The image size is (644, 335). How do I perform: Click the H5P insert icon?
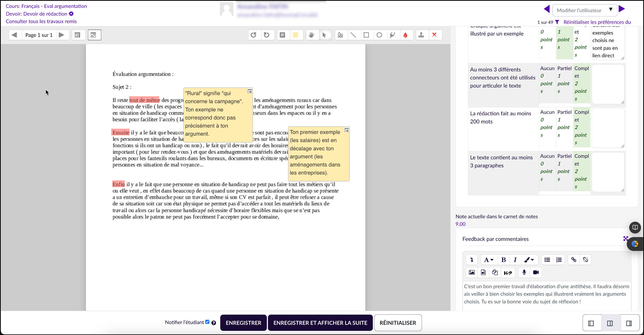(x=507, y=273)
